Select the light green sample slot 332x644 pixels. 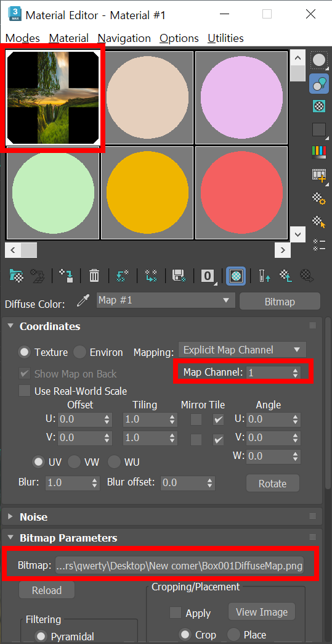[x=54, y=192]
